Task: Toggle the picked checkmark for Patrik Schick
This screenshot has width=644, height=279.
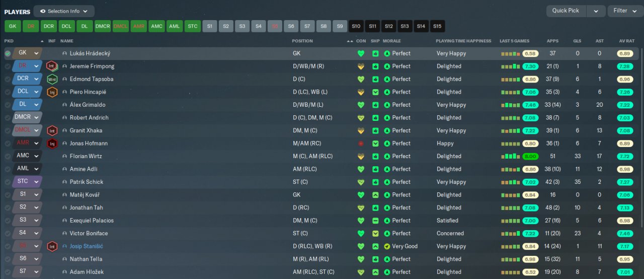Action: 8,182
